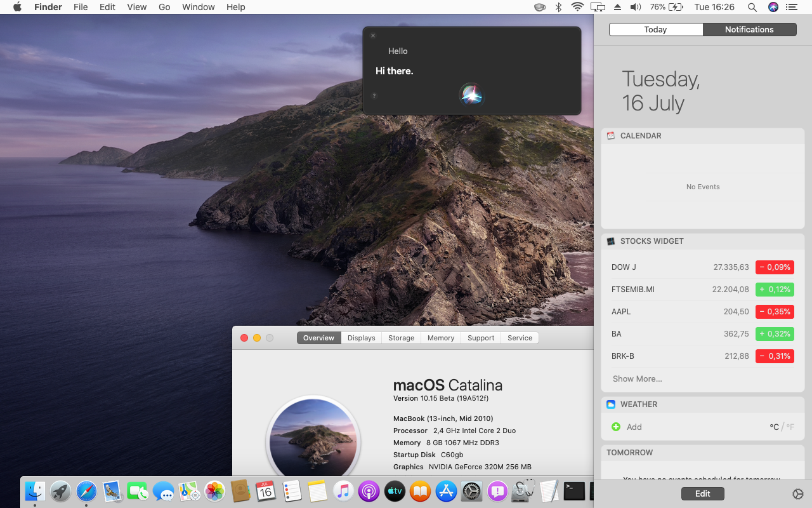This screenshot has height=508, width=812.
Task: Open TextEdit from the Dock
Action: click(x=549, y=491)
